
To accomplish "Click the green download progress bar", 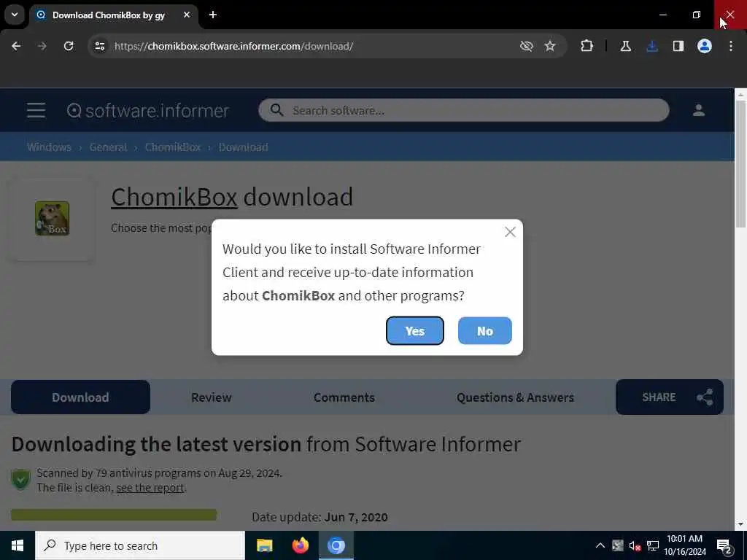I will (x=114, y=515).
